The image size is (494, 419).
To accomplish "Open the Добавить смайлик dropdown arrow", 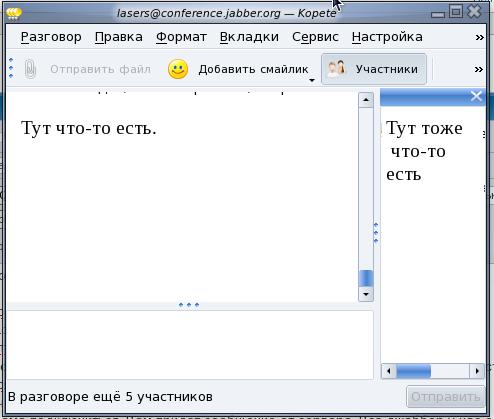I will 312,80.
